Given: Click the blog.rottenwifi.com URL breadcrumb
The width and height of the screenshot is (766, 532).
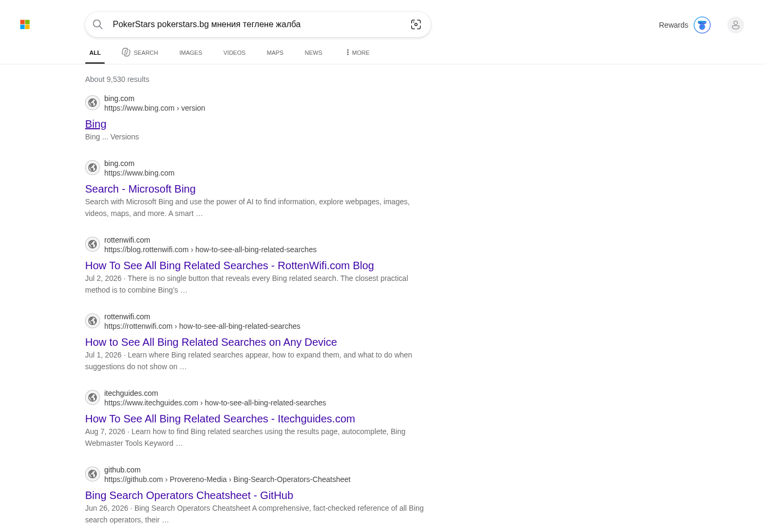Looking at the screenshot, I should pyautogui.click(x=210, y=250).
